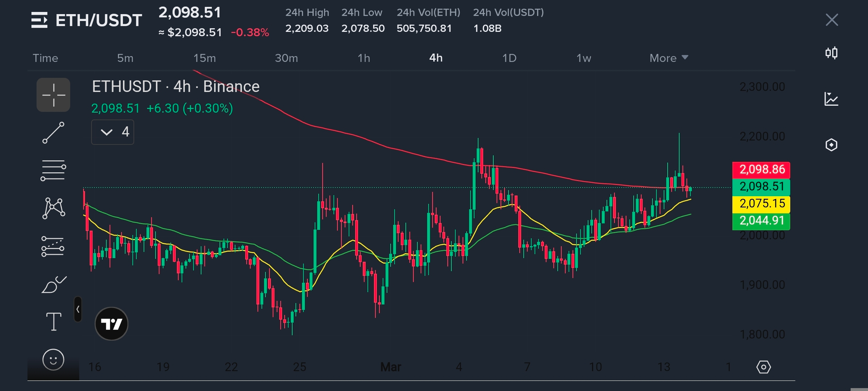This screenshot has width=868, height=391.
Task: Open the ETH/USDT pair list menu
Action: click(x=39, y=20)
